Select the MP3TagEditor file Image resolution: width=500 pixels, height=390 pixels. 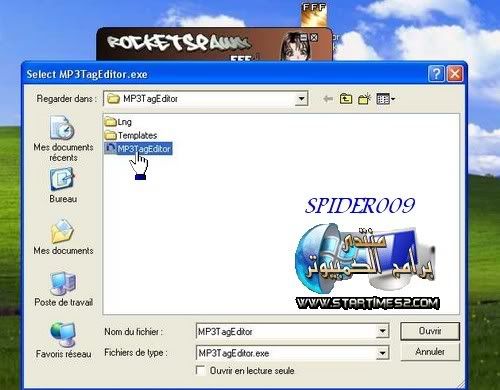(138, 149)
